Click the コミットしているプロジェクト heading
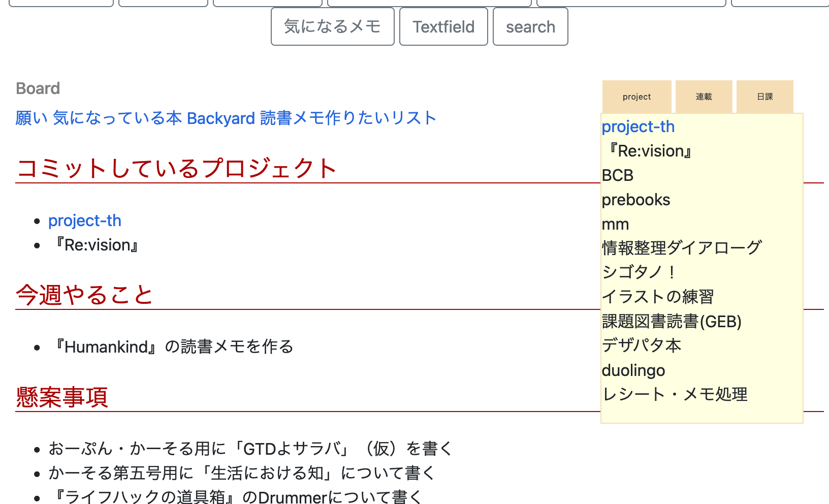Viewport: 829px width, 504px height. 176,168
